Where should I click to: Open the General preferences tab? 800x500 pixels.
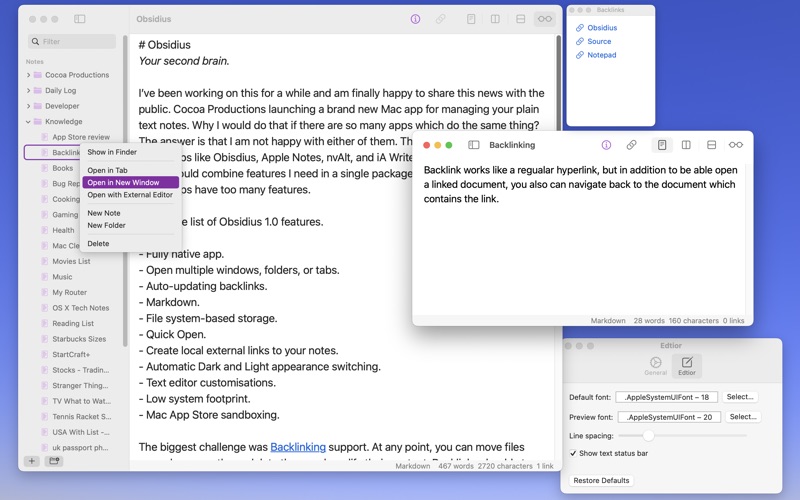[x=655, y=366]
